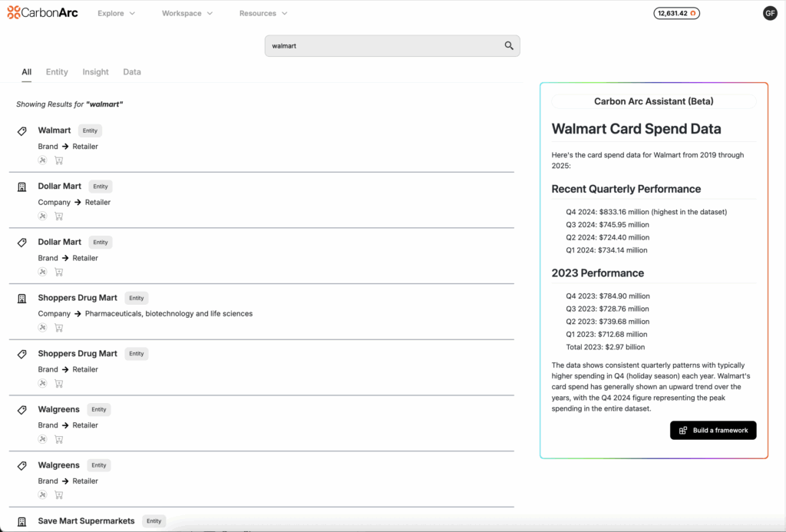The height and width of the screenshot is (532, 786).
Task: Click the Walmart Card Spend Data heading
Action: 636,129
